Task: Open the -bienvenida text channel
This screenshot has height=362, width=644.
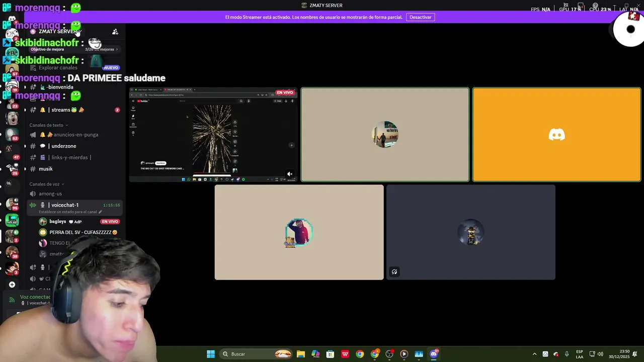Action: tap(61, 87)
